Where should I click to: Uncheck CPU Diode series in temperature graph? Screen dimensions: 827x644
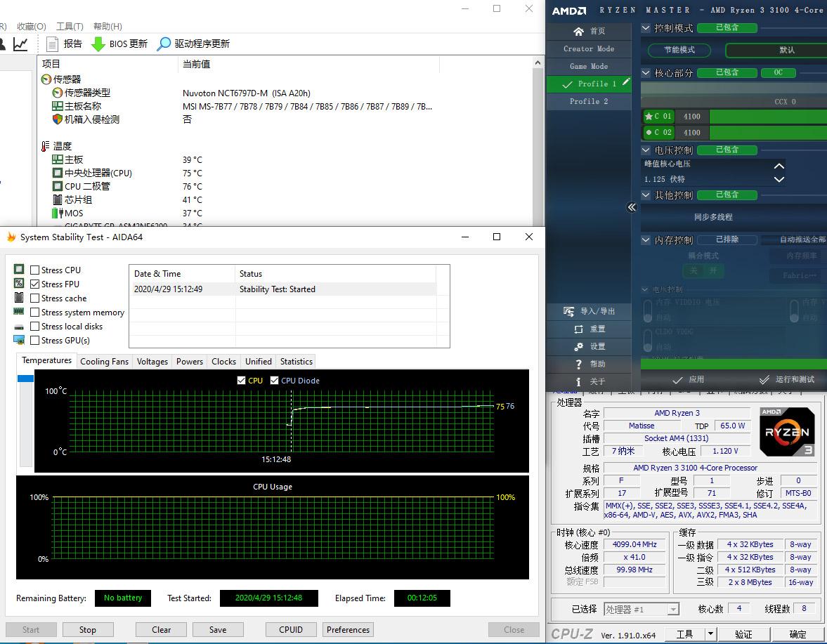(274, 381)
